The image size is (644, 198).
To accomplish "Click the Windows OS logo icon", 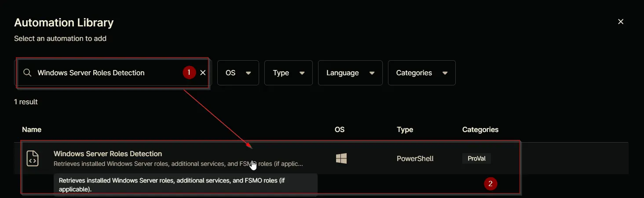I will [x=341, y=158].
